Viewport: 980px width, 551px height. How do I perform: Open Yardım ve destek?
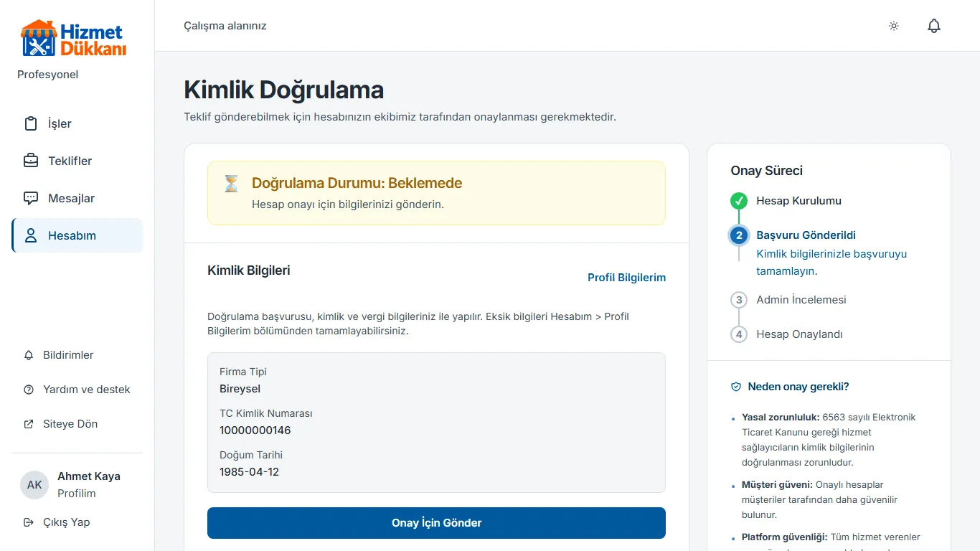[77, 390]
